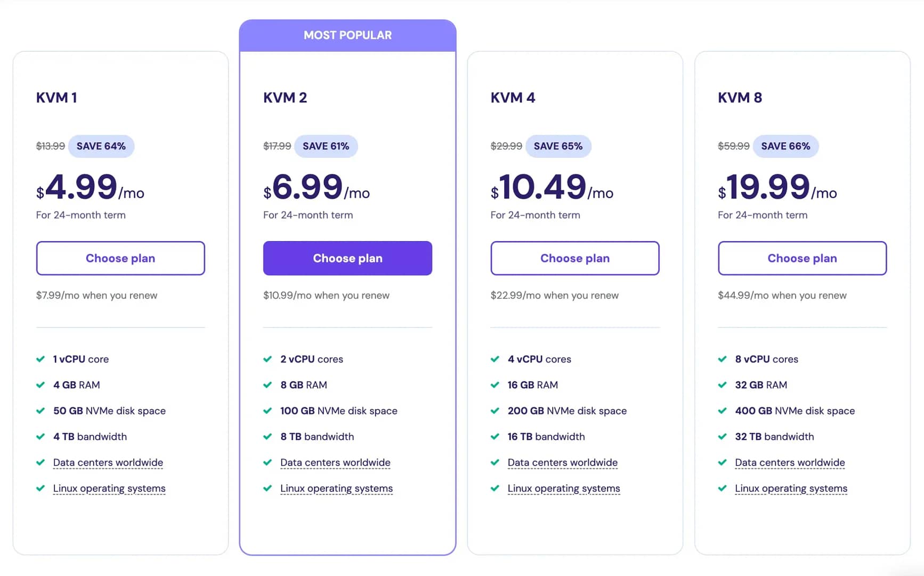Image resolution: width=924 pixels, height=576 pixels.
Task: Click the '1 vCPU core' feature text
Action: pos(81,359)
